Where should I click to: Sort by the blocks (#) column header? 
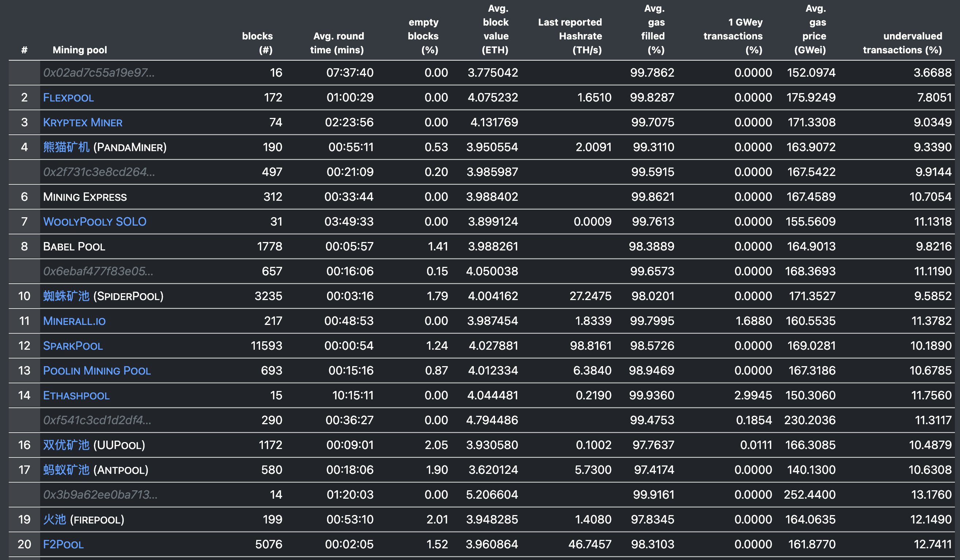pyautogui.click(x=258, y=43)
